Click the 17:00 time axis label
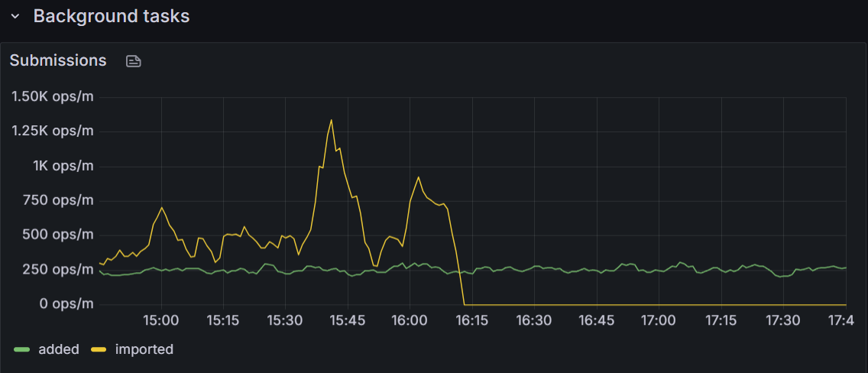The height and width of the screenshot is (373, 868). [x=659, y=321]
